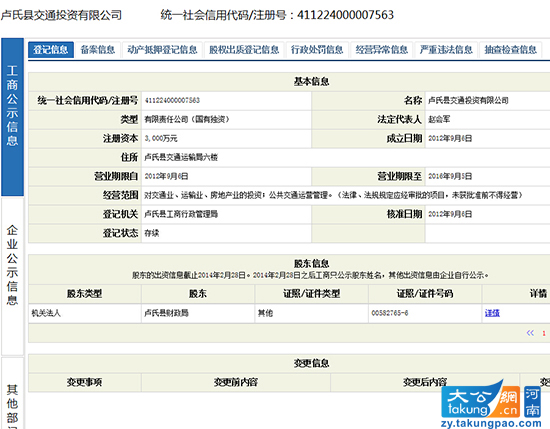Open the 行政处罚信息 tab
550x429 pixels.
pyautogui.click(x=317, y=49)
